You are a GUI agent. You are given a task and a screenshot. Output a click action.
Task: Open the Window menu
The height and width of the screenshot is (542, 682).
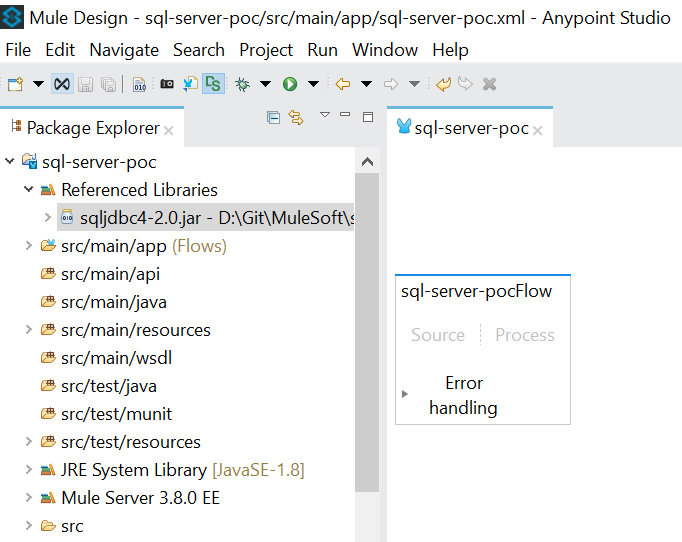coord(385,50)
